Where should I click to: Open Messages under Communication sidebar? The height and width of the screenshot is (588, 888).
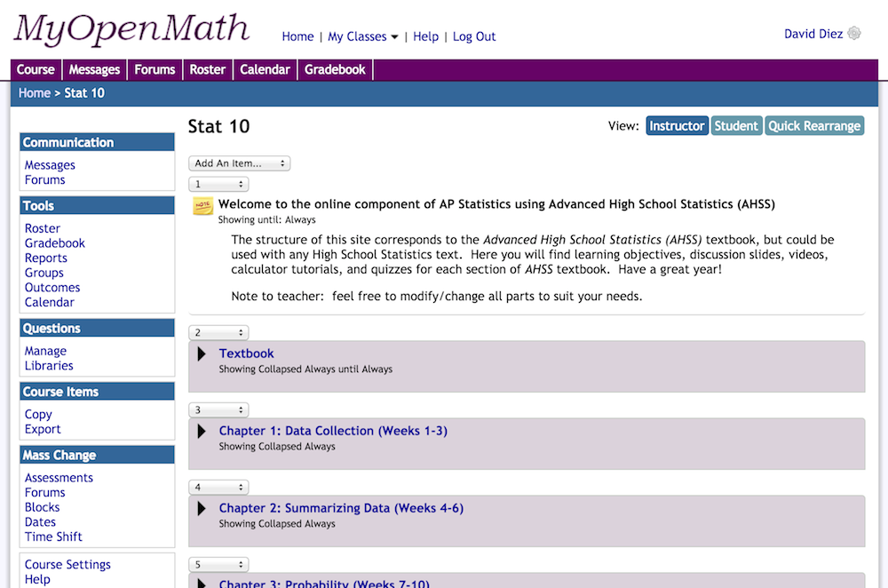50,165
